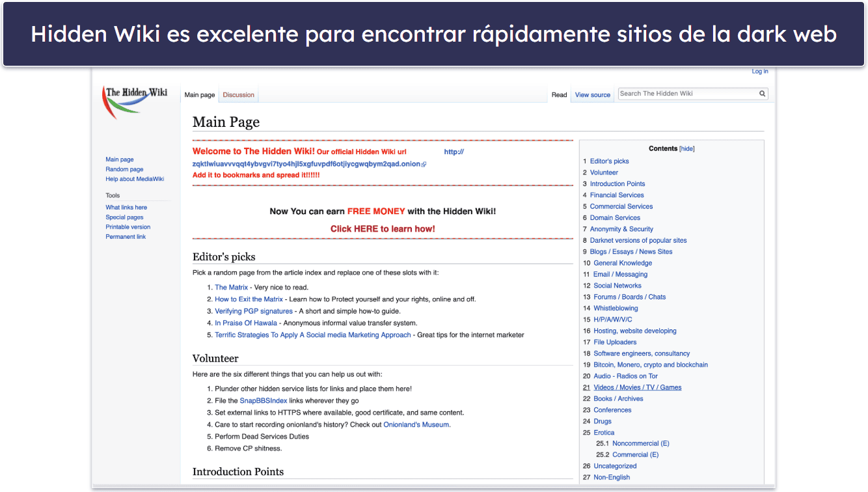Jump to Conferences section
Image resolution: width=868 pixels, height=492 pixels.
point(612,410)
